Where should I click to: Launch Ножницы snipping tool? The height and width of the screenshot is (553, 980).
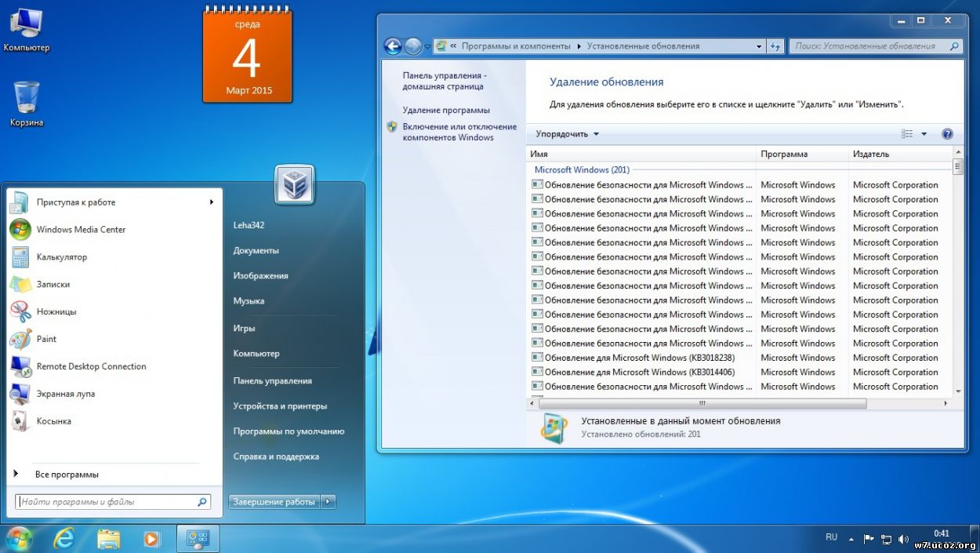(114, 311)
